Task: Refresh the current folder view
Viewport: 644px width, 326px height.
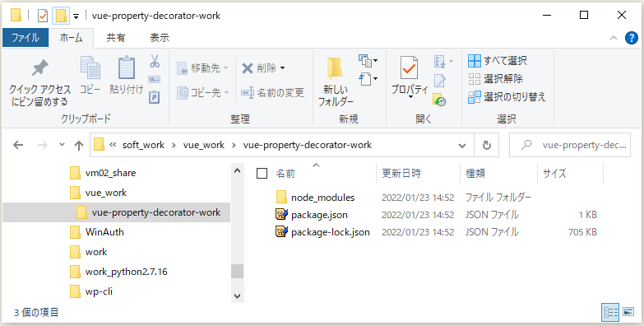Action: point(487,145)
